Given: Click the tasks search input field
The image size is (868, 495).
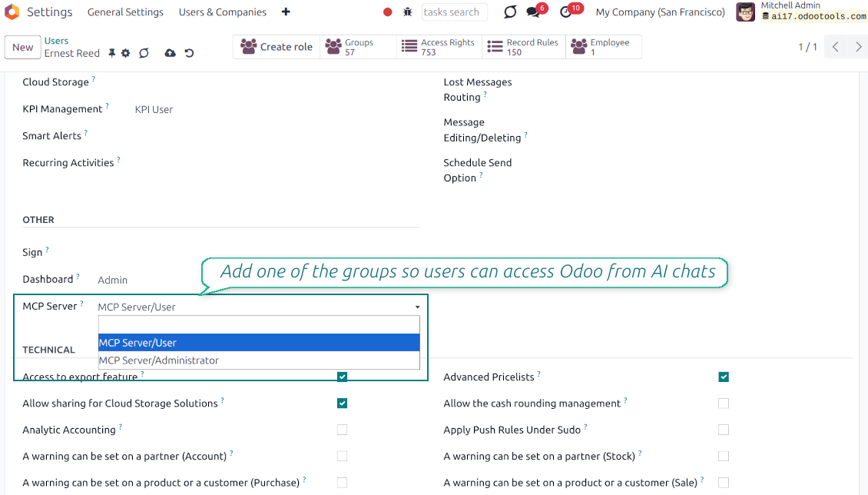Looking at the screenshot, I should [x=454, y=12].
